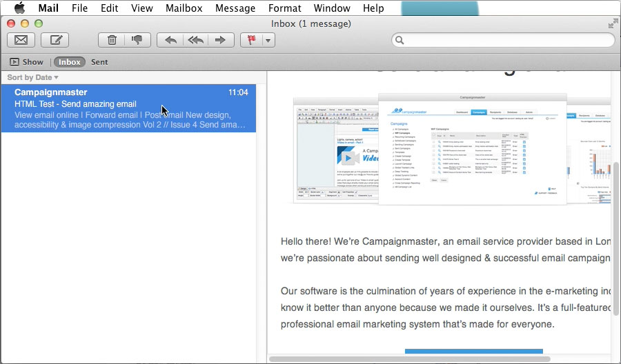Screen dimensions: 621x364
Task: Open the Sort by Date dropdown
Action: click(32, 77)
